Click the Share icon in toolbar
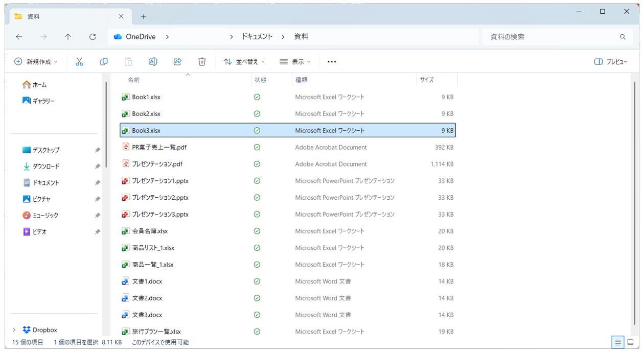The width and height of the screenshot is (644, 353). point(177,62)
